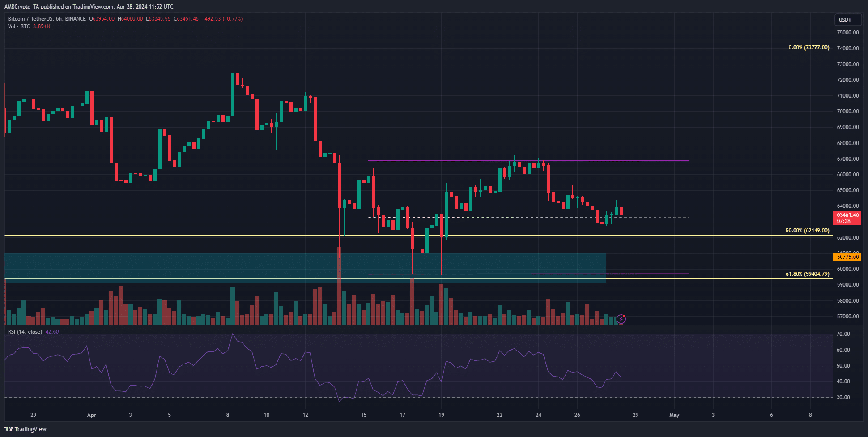The height and width of the screenshot is (437, 868).
Task: Click the RSI value 42.60
Action: (x=52, y=332)
